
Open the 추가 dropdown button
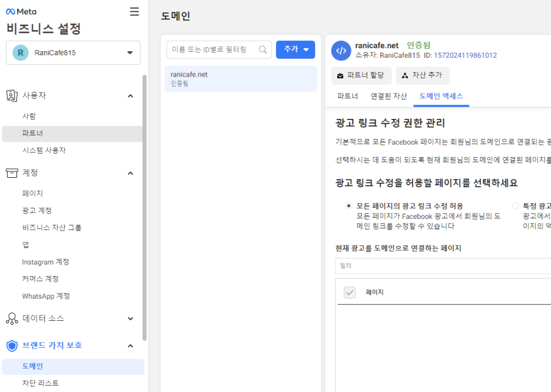click(x=296, y=49)
